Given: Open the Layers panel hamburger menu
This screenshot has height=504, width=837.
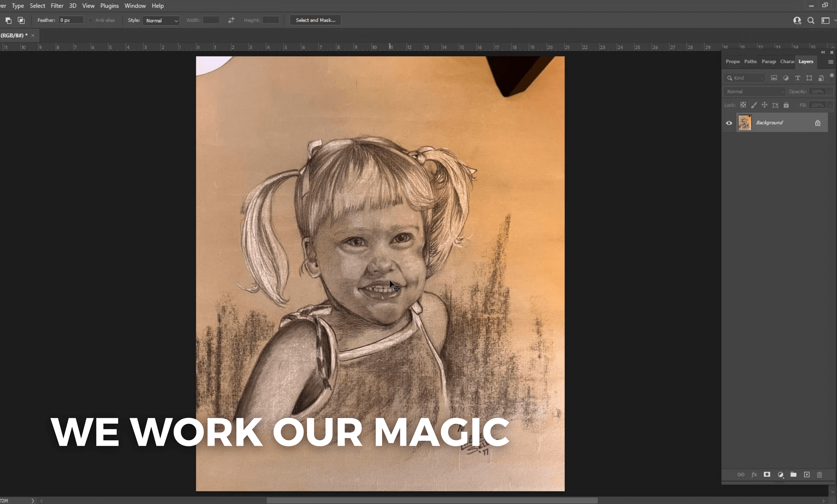Looking at the screenshot, I should pos(831,62).
